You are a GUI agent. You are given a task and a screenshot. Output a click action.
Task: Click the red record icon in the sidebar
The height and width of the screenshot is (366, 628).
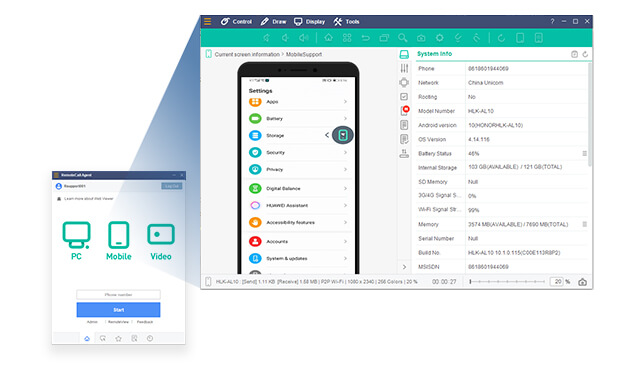pyautogui.click(x=405, y=111)
